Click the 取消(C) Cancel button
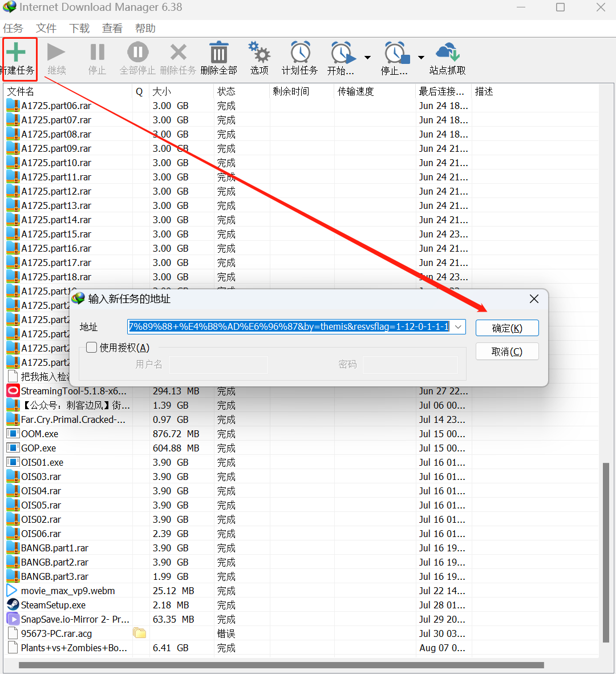The image size is (616, 674). [x=507, y=352]
